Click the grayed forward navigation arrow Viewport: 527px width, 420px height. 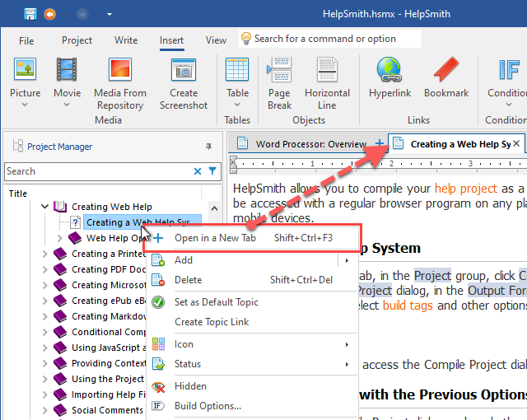coord(82,14)
